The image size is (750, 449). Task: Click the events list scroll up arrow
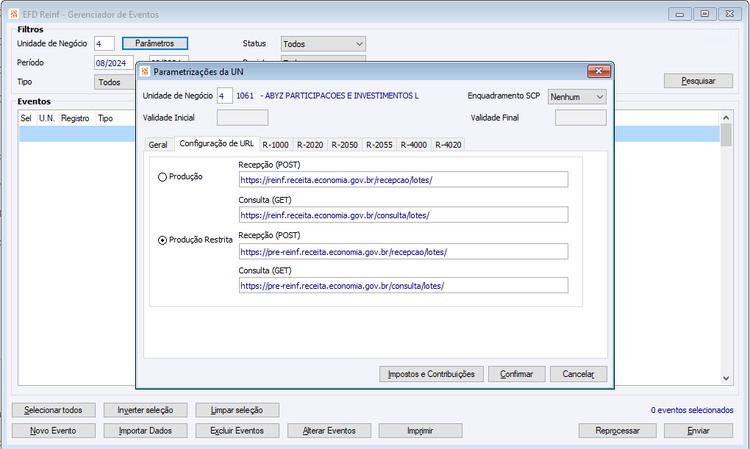point(726,118)
